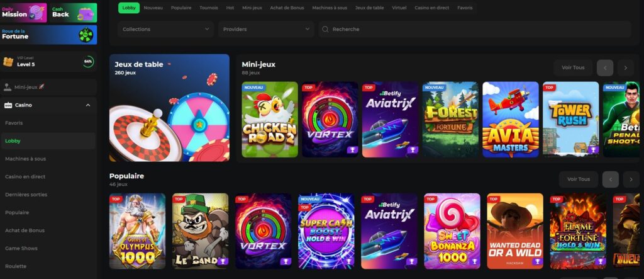Viewport: 644px width, 279px height.
Task: Click the search magnifier icon
Action: coord(325,29)
